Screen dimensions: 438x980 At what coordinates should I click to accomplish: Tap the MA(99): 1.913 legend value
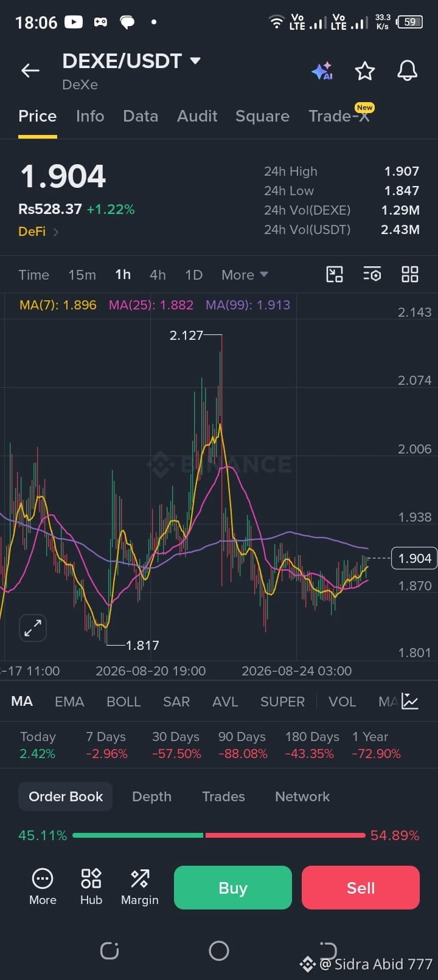[248, 305]
